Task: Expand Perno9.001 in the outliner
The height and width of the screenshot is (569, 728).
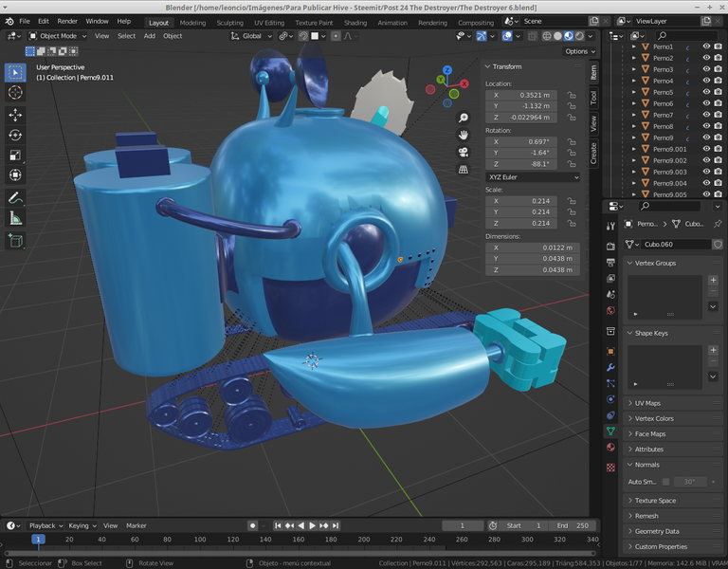Action: click(634, 149)
